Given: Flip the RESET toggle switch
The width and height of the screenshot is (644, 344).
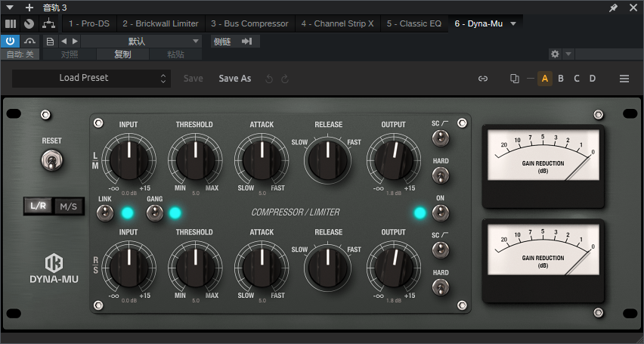Looking at the screenshot, I should click(x=51, y=160).
